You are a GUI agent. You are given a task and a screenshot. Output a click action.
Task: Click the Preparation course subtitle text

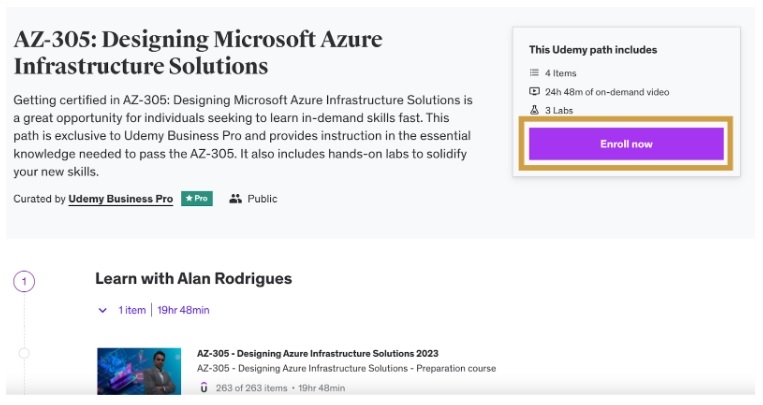point(346,368)
